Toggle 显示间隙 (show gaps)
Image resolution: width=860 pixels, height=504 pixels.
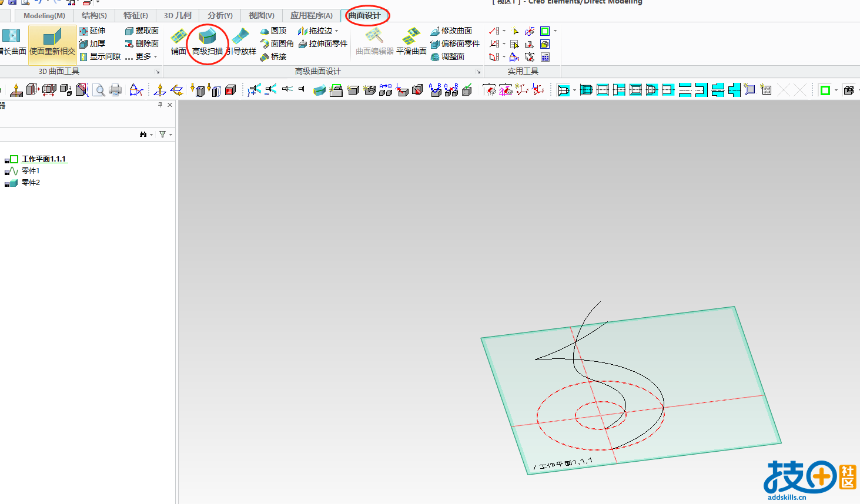tap(100, 56)
